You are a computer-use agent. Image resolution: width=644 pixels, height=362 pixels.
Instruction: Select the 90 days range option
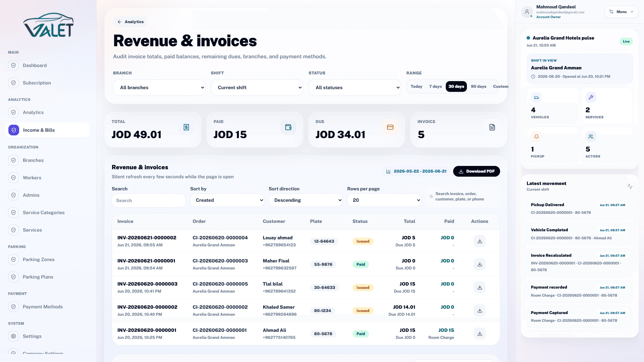click(x=478, y=86)
